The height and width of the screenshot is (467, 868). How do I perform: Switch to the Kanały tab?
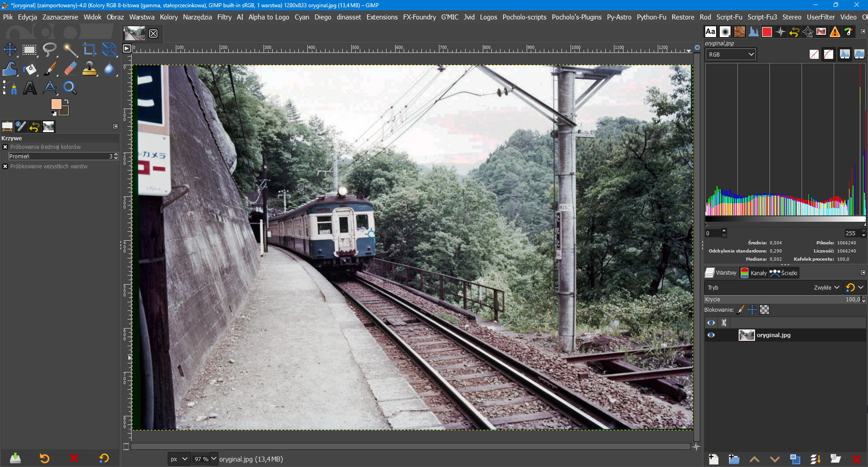coord(754,273)
